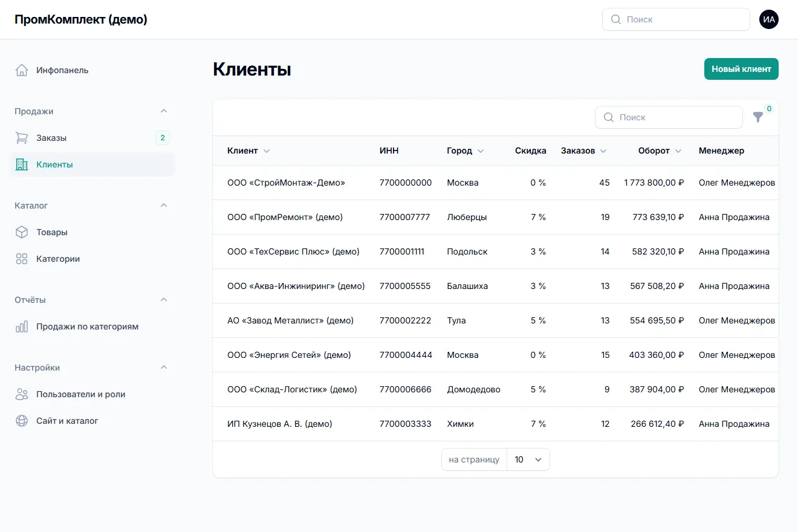Sort the table by Заказов column
The width and height of the screenshot is (798, 532).
584,151
